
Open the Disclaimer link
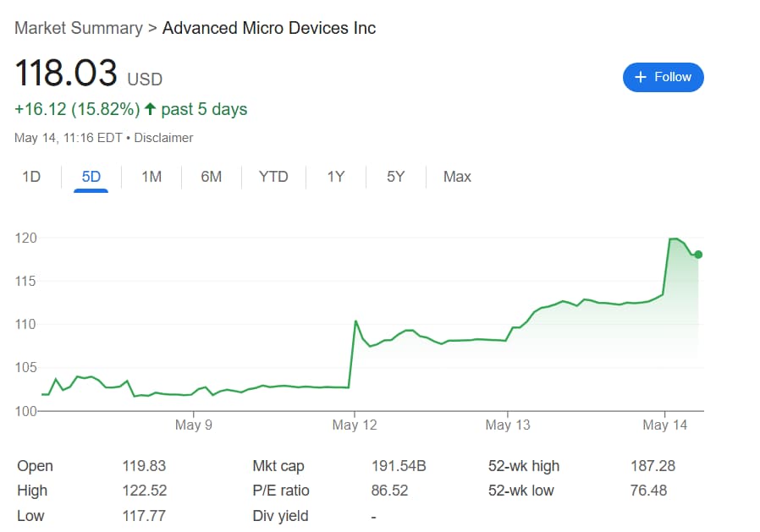click(x=163, y=138)
